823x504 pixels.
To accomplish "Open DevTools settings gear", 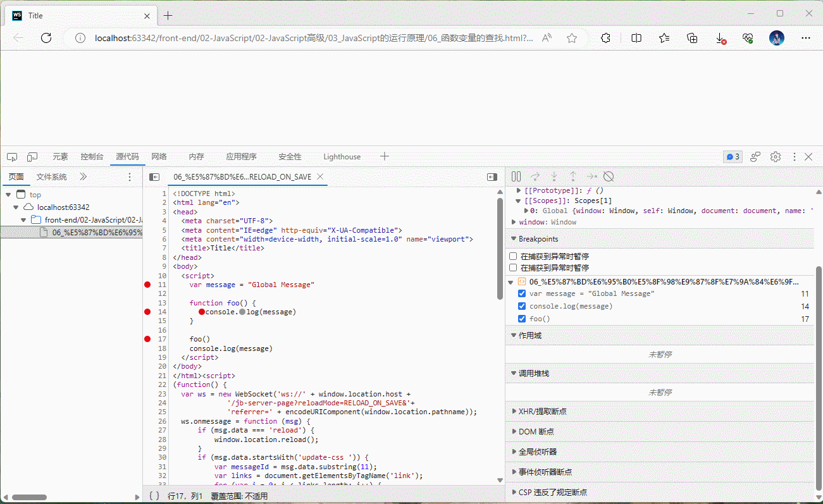I will (x=776, y=157).
